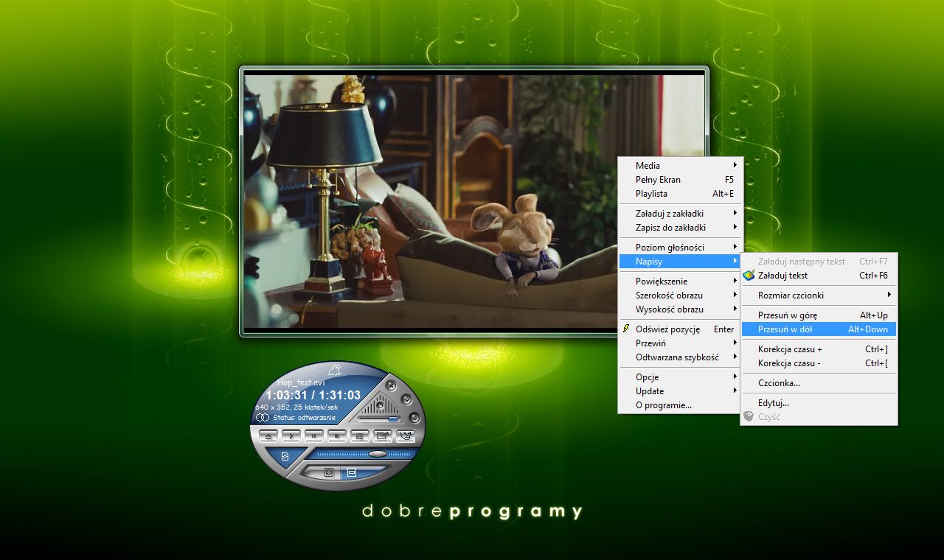Expand Szerokość obrazu submenu
Viewport: 944px width, 560px height.
(681, 295)
